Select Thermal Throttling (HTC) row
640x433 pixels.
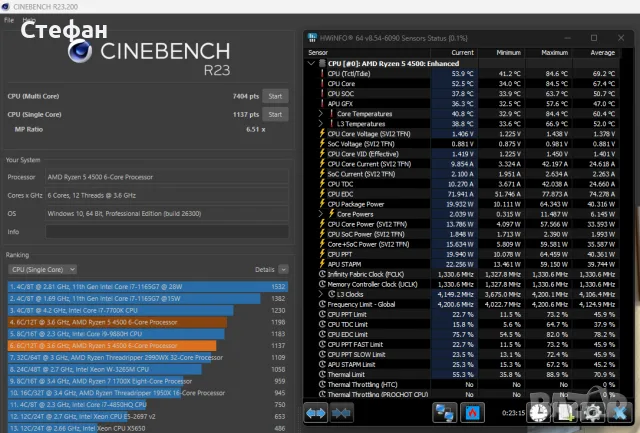click(461, 384)
